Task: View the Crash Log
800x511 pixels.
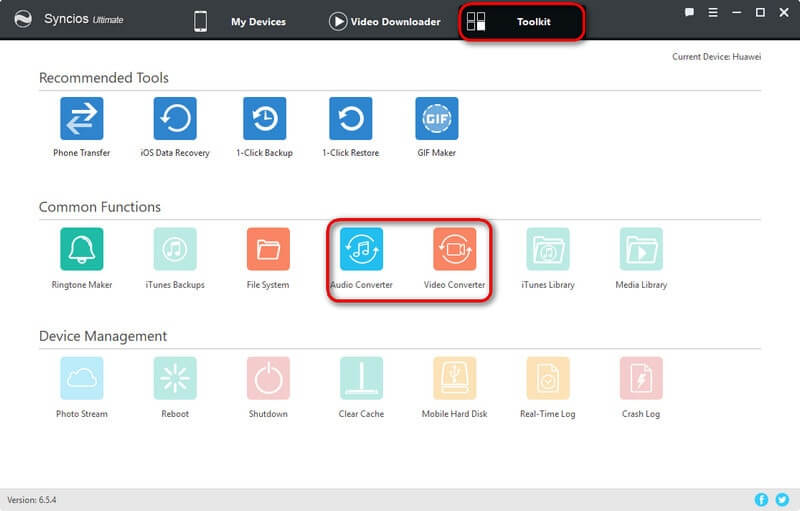Action: point(641,378)
